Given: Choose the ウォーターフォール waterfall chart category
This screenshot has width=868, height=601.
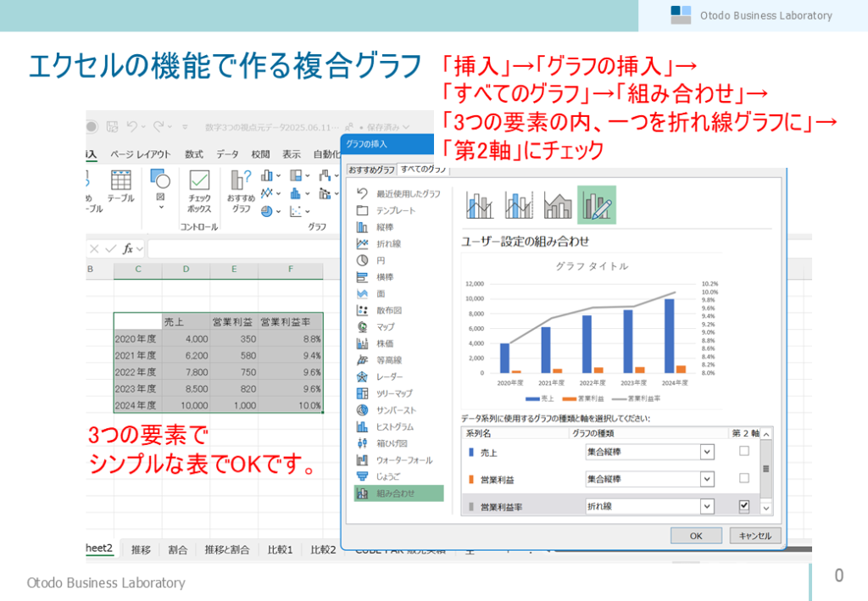Looking at the screenshot, I should click(x=362, y=459).
